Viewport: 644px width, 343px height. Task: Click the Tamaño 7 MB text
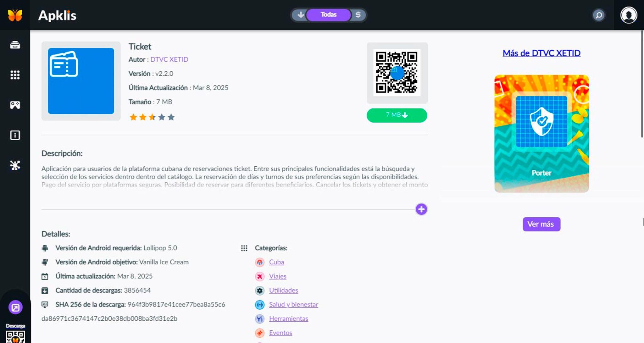point(150,102)
